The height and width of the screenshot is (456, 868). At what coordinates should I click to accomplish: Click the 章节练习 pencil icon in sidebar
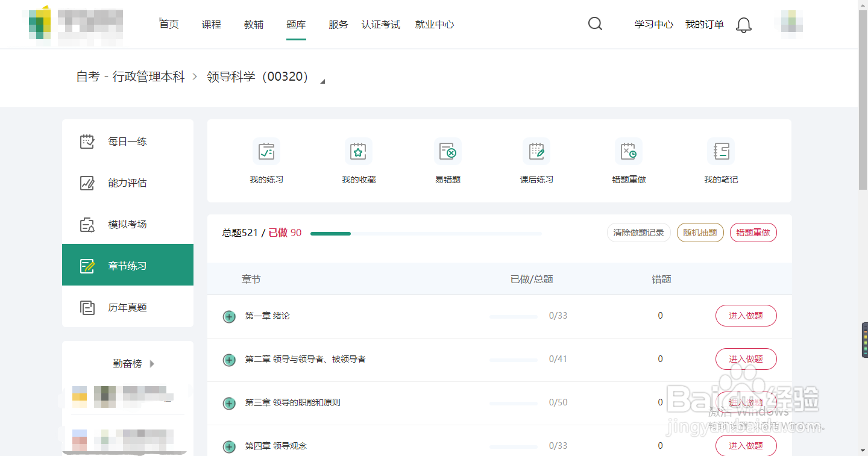tap(87, 266)
